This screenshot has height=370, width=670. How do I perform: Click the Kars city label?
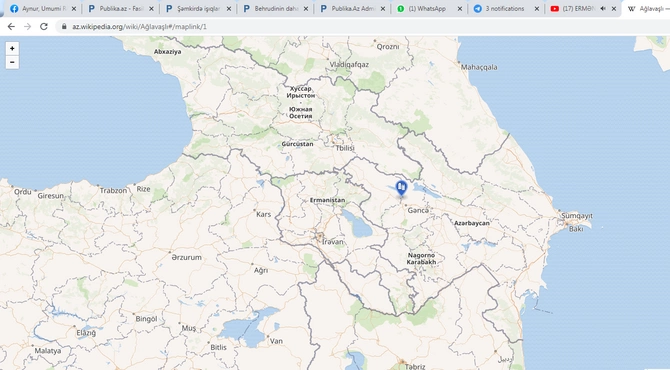[x=263, y=214]
